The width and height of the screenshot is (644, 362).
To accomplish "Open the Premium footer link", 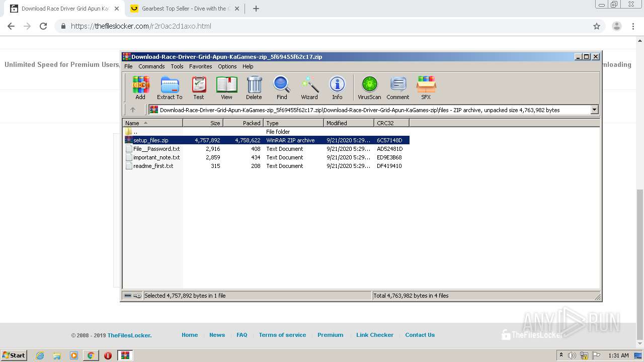I will point(331,335).
